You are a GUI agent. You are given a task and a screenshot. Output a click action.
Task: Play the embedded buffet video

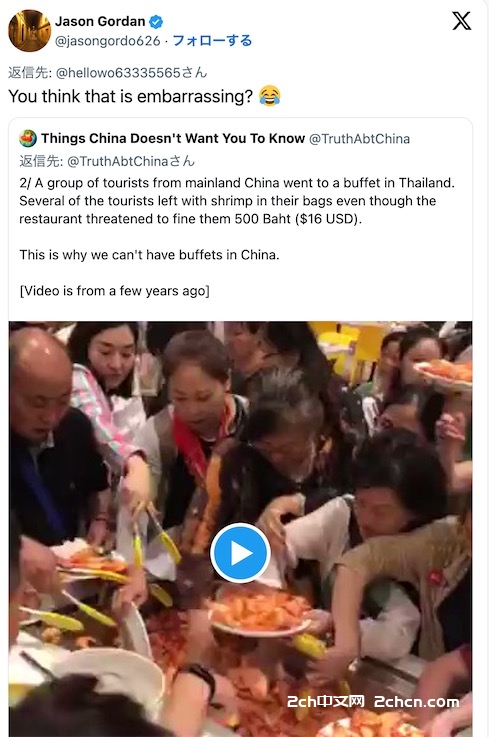point(240,553)
